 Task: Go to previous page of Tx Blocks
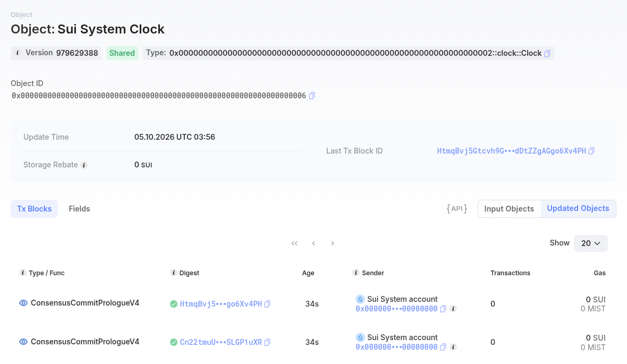tap(313, 243)
